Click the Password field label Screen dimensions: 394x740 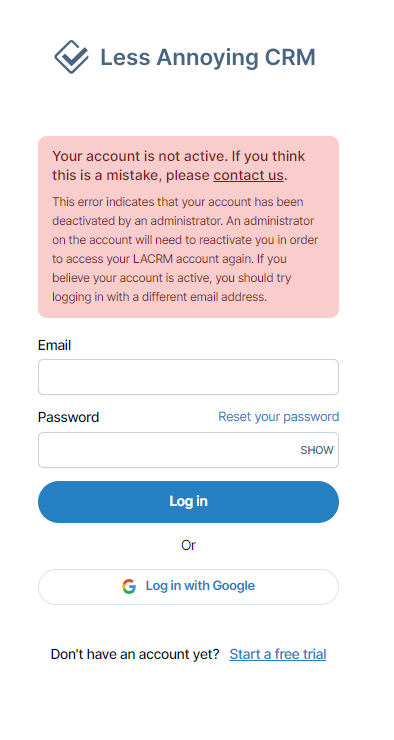coord(68,417)
